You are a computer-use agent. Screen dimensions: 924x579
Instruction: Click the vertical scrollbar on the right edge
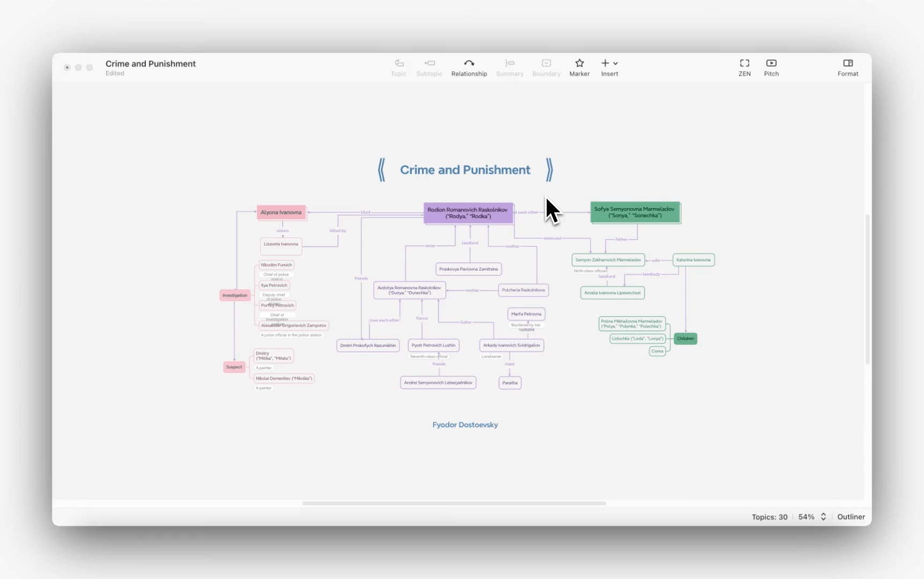867,289
